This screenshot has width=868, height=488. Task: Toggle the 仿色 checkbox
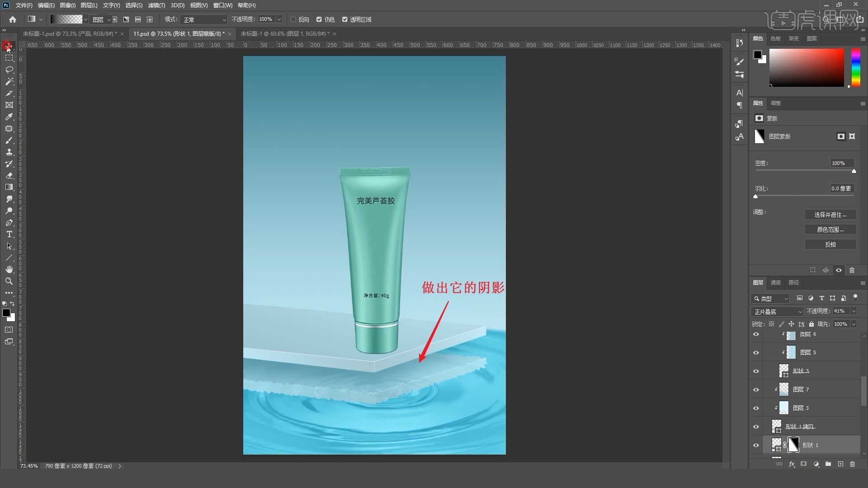pyautogui.click(x=319, y=19)
